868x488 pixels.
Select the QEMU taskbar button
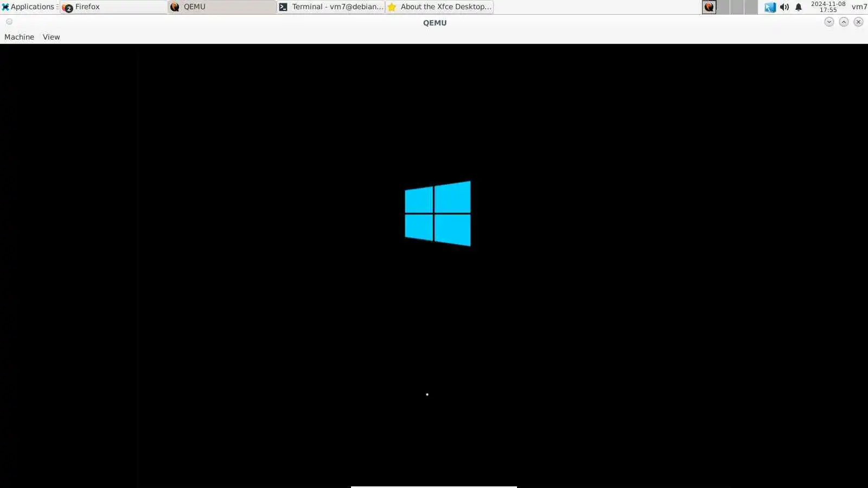point(222,7)
